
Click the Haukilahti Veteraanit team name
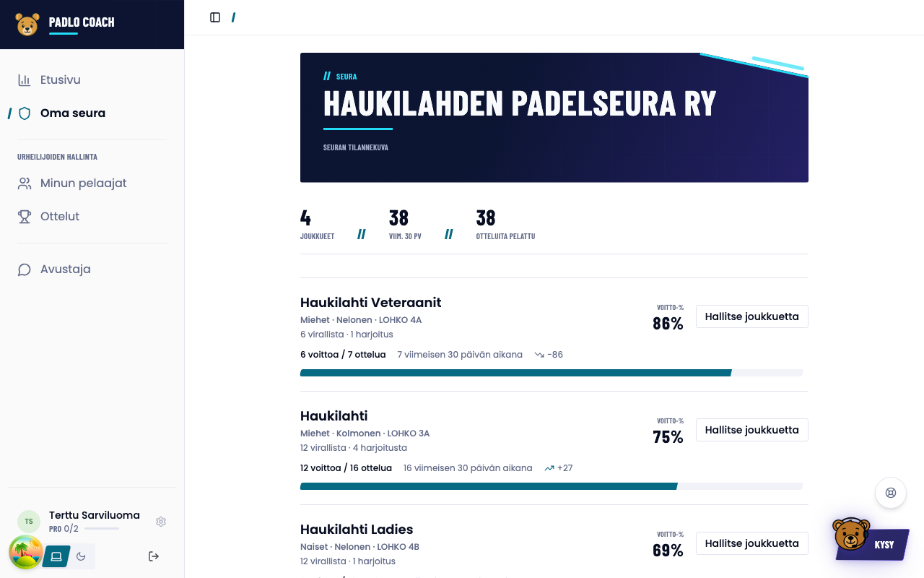tap(370, 303)
